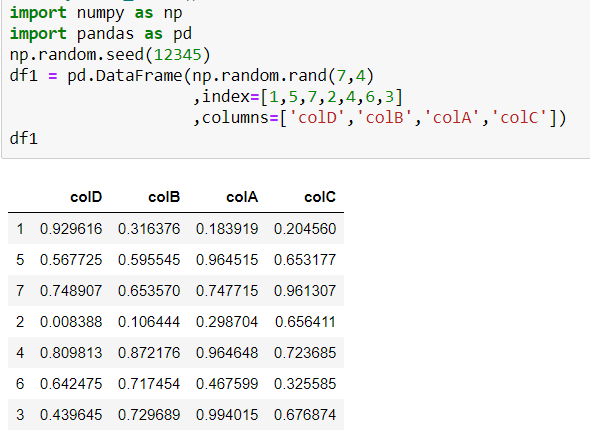Screen dimensions: 590x435
Task: Select cell value 0.723685
Action: (x=305, y=353)
